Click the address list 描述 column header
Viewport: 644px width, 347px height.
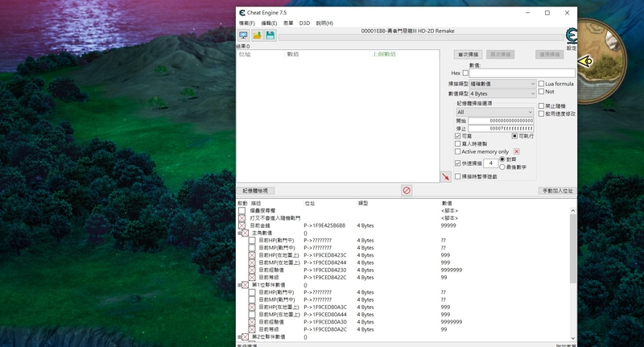point(256,203)
